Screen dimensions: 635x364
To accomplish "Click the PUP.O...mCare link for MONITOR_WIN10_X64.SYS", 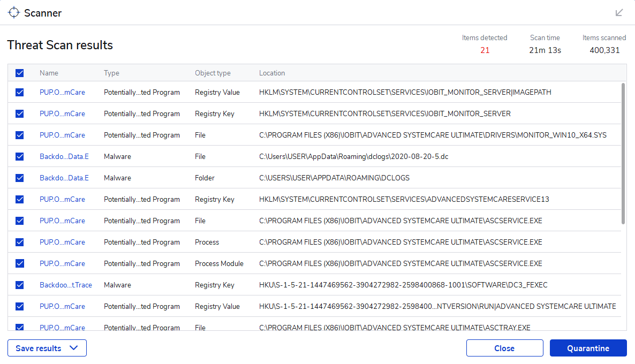I will [x=62, y=135].
